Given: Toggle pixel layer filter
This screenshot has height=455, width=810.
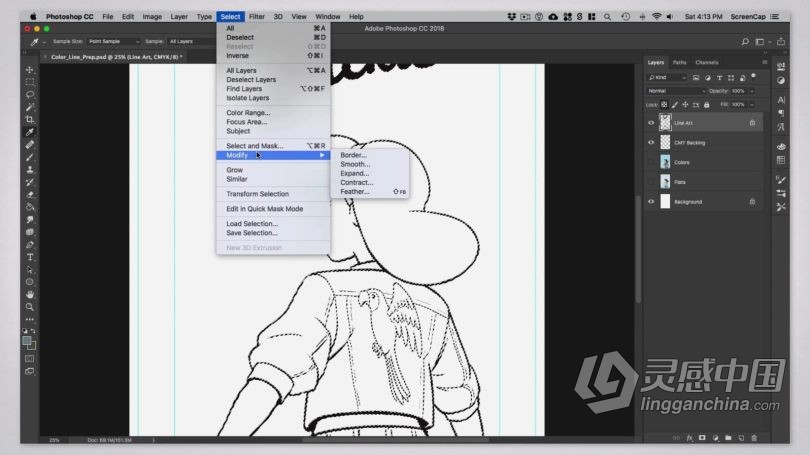Looking at the screenshot, I should [x=696, y=78].
